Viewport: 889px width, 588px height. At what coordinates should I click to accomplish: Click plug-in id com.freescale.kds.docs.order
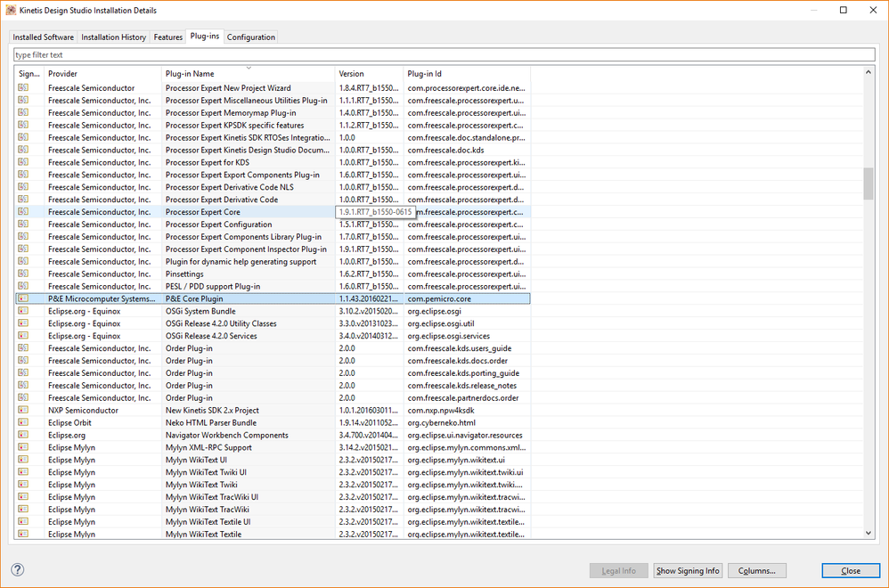(457, 361)
